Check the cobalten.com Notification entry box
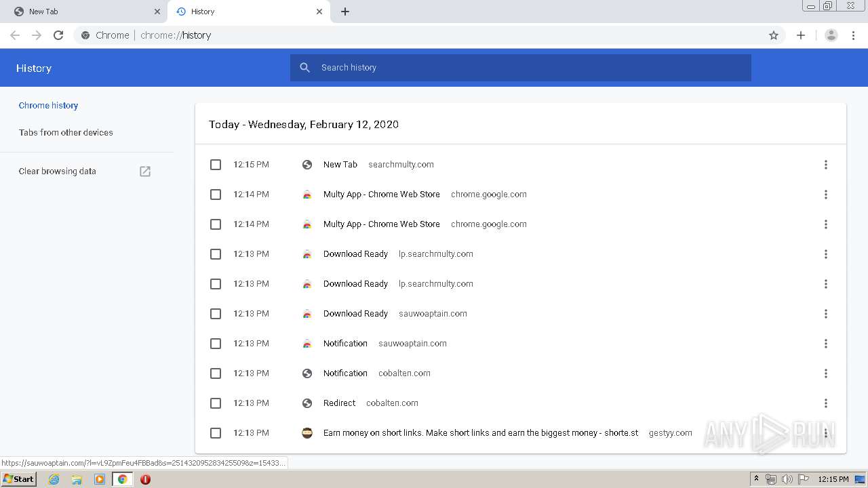 click(216, 373)
